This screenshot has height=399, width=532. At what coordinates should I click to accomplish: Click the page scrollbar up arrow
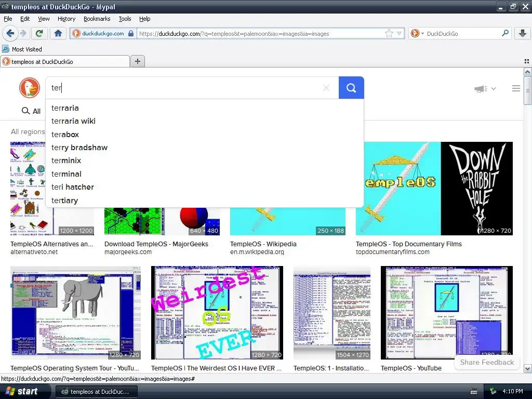point(527,72)
